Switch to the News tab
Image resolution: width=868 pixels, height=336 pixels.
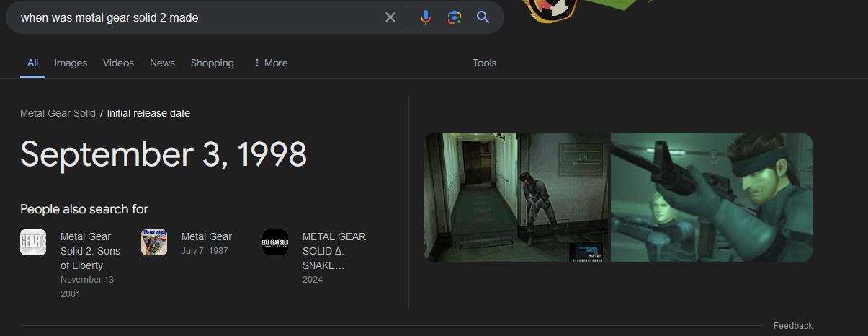(162, 63)
